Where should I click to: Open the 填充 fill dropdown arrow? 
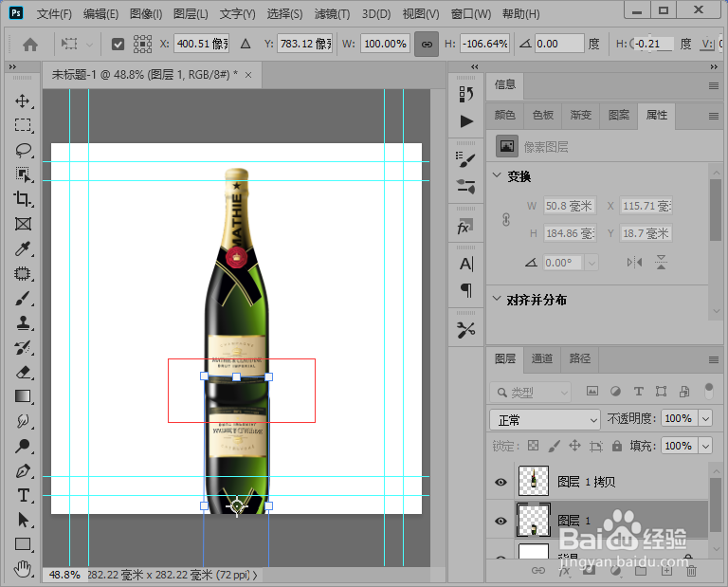pyautogui.click(x=705, y=447)
